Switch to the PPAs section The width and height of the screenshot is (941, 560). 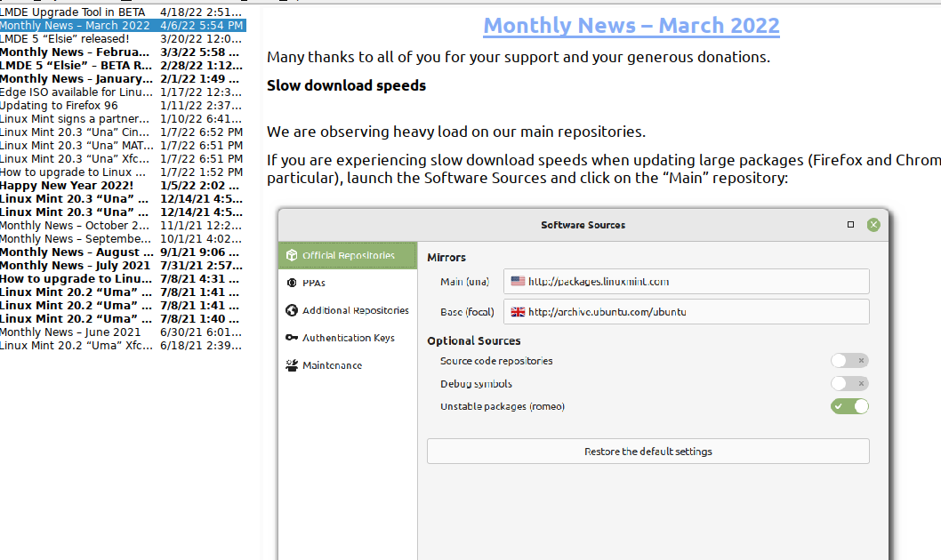(316, 283)
